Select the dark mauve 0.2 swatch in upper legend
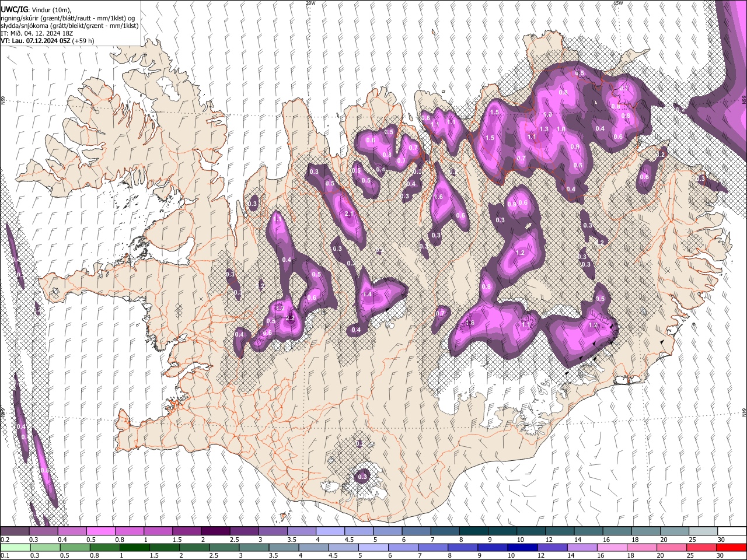This screenshot has width=747, height=560. tap(15, 531)
